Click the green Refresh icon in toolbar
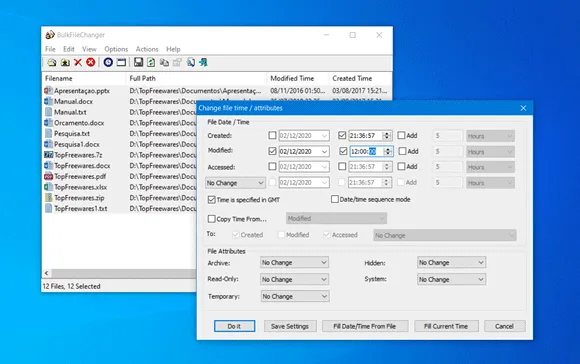This screenshot has width=580, height=364. pos(151,63)
